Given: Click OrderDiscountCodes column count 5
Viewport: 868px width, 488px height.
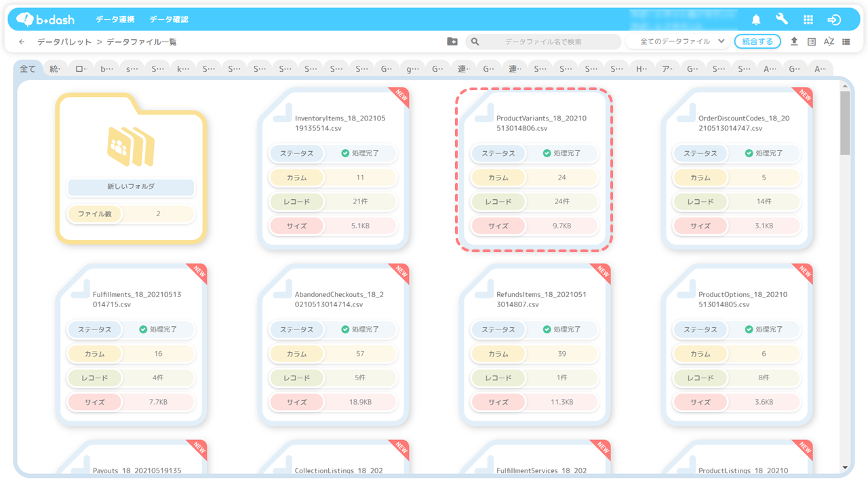Looking at the screenshot, I should pyautogui.click(x=764, y=178).
